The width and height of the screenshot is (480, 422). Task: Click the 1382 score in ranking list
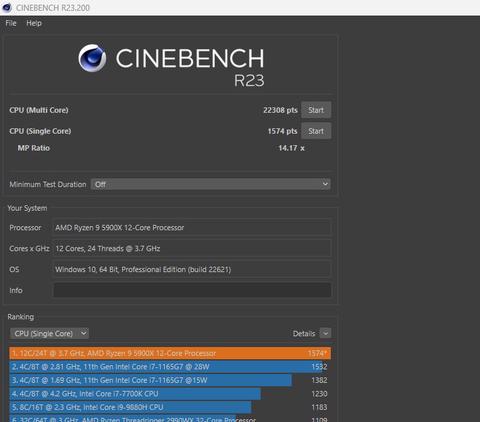(319, 380)
